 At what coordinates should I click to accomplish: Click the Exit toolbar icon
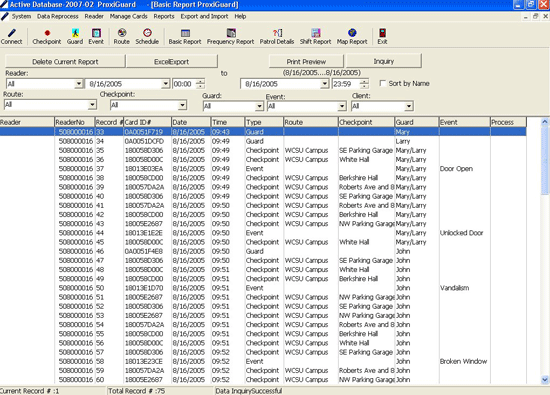(x=382, y=36)
